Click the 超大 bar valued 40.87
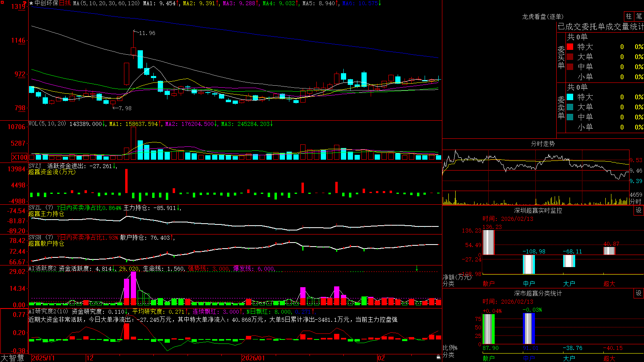This screenshot has height=362, width=644. click(609, 251)
